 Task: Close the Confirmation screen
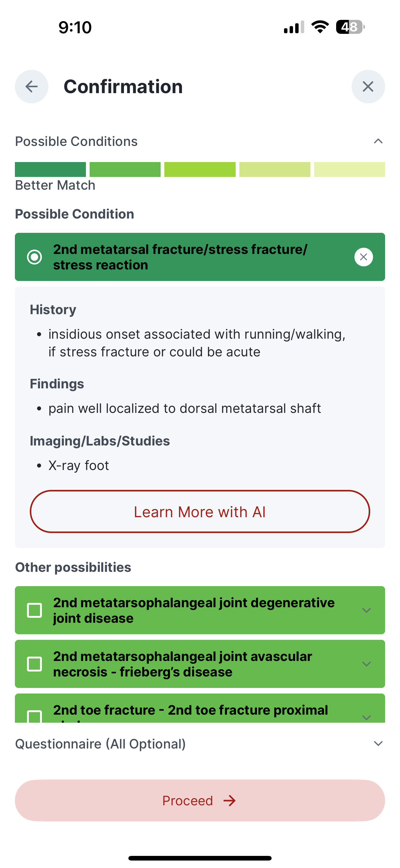(368, 87)
